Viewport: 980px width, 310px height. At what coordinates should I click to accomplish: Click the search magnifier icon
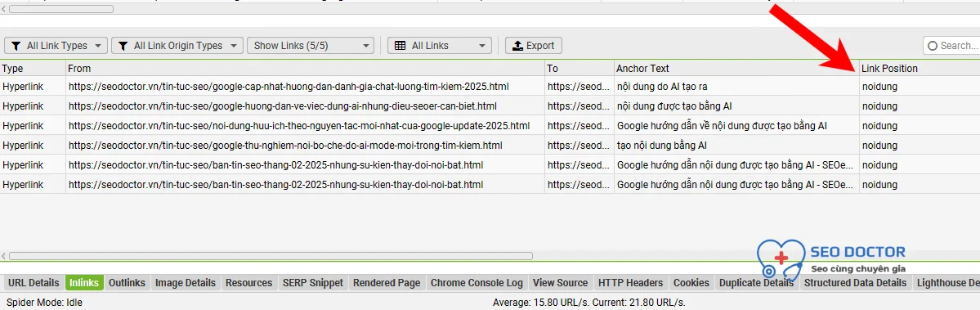point(933,46)
